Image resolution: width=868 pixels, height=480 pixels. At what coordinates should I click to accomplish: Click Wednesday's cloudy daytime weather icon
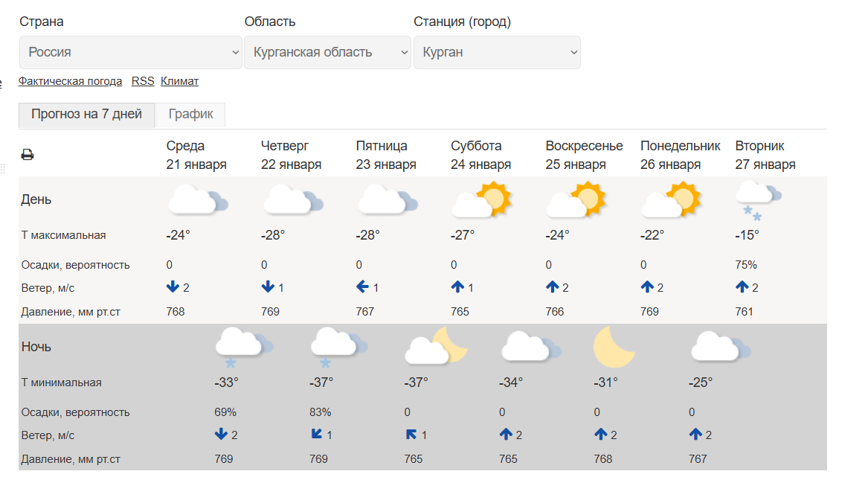[196, 200]
